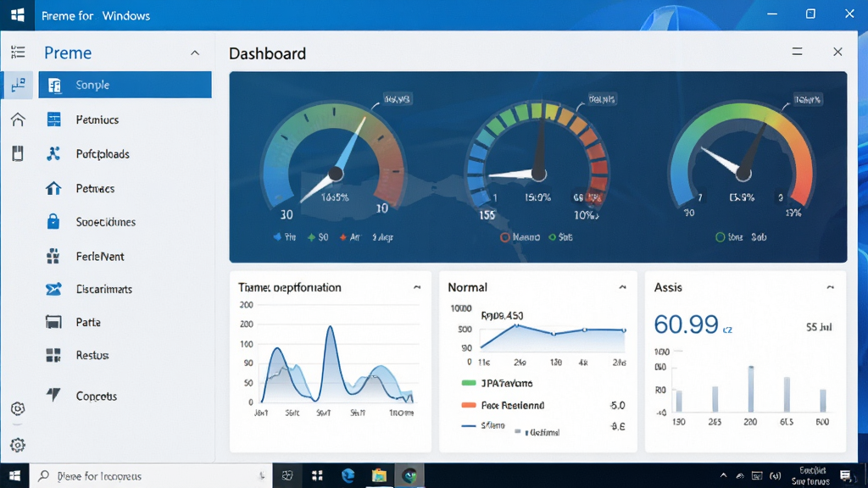Viewport: 868px width, 488px height.
Task: Open the Windows Start button on taskbar
Action: tap(14, 476)
